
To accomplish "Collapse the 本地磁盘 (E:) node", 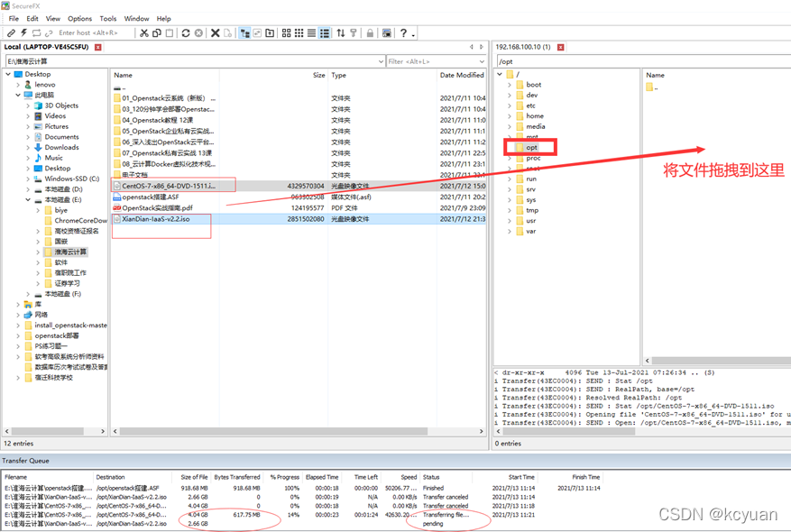I will (28, 199).
